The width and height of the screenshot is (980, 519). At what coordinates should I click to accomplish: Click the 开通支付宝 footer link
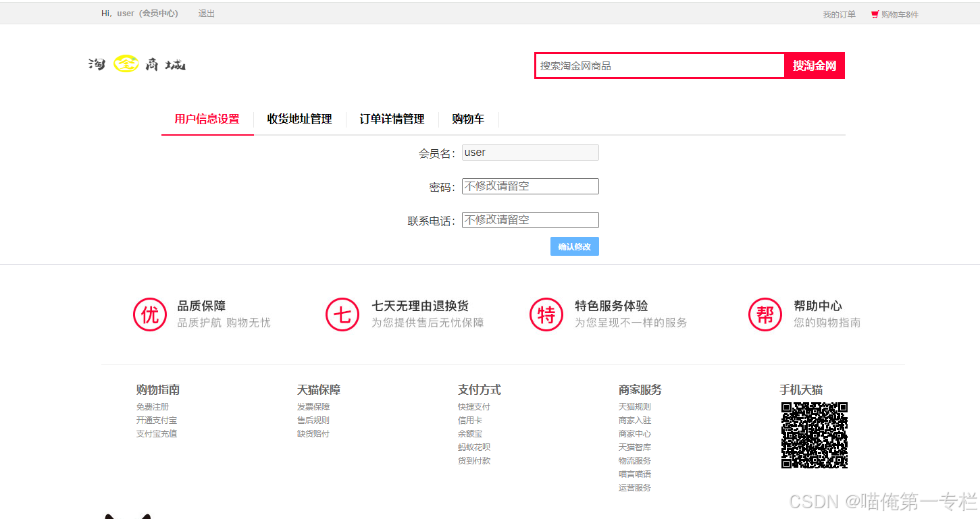[157, 420]
